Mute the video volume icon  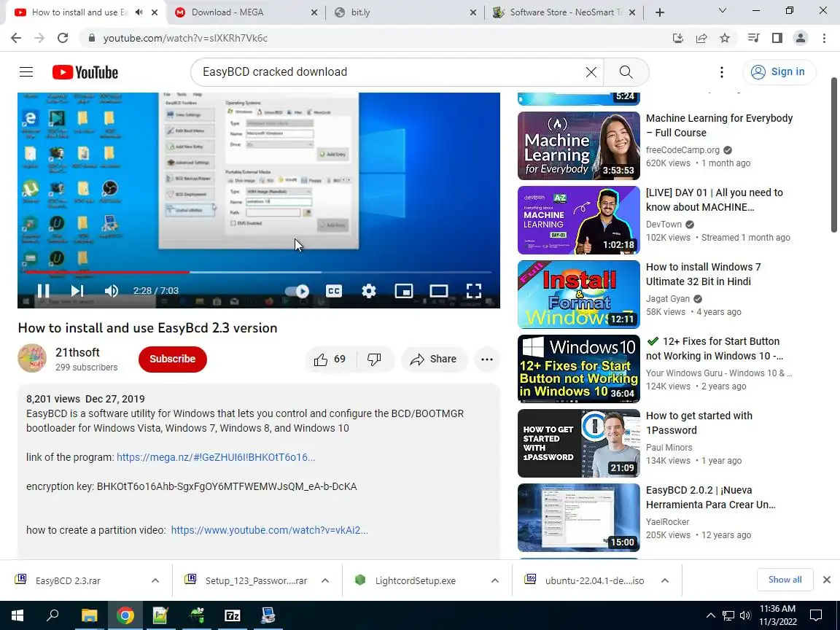tap(111, 291)
